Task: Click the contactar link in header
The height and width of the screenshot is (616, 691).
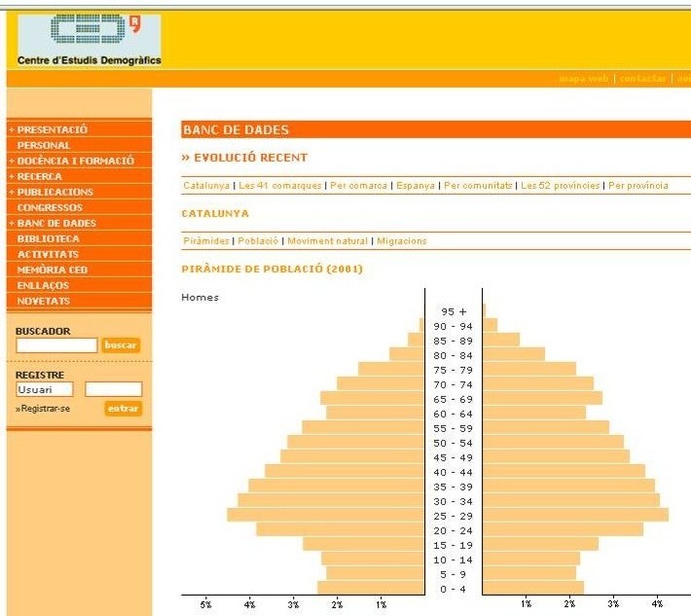Action: pos(642,79)
